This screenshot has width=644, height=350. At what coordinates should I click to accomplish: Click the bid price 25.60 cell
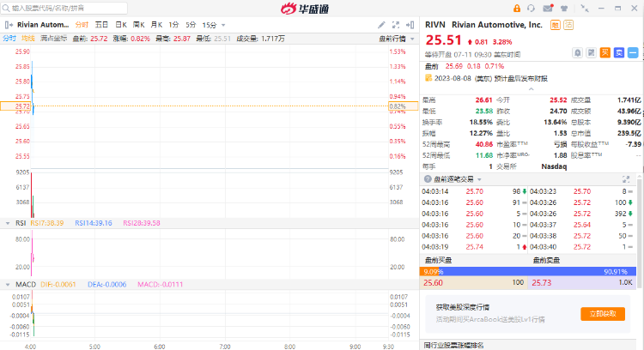(473, 283)
